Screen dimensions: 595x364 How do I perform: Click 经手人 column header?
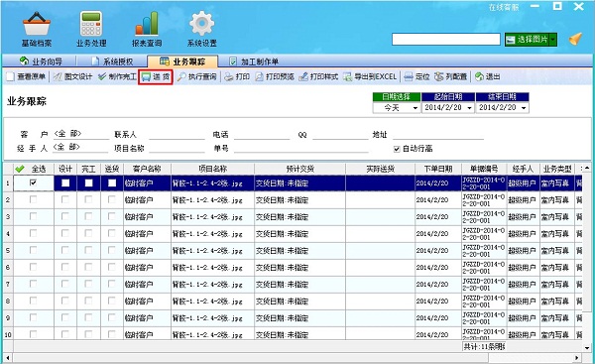tap(523, 169)
